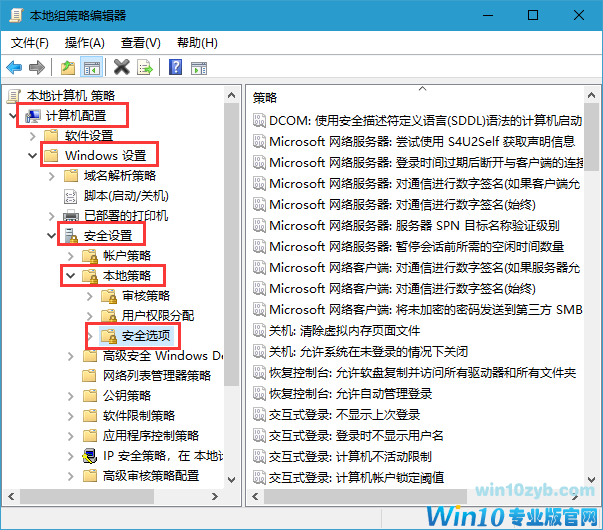Select Microsoft 网络服务器: 服务器 SPN 目标名称验证级别
This screenshot has height=530, width=603.
click(414, 225)
